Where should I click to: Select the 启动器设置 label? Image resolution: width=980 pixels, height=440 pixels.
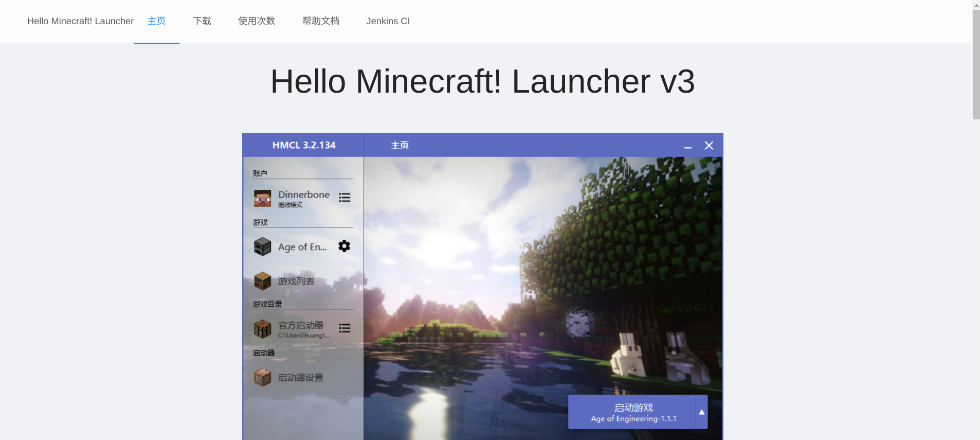coord(301,378)
